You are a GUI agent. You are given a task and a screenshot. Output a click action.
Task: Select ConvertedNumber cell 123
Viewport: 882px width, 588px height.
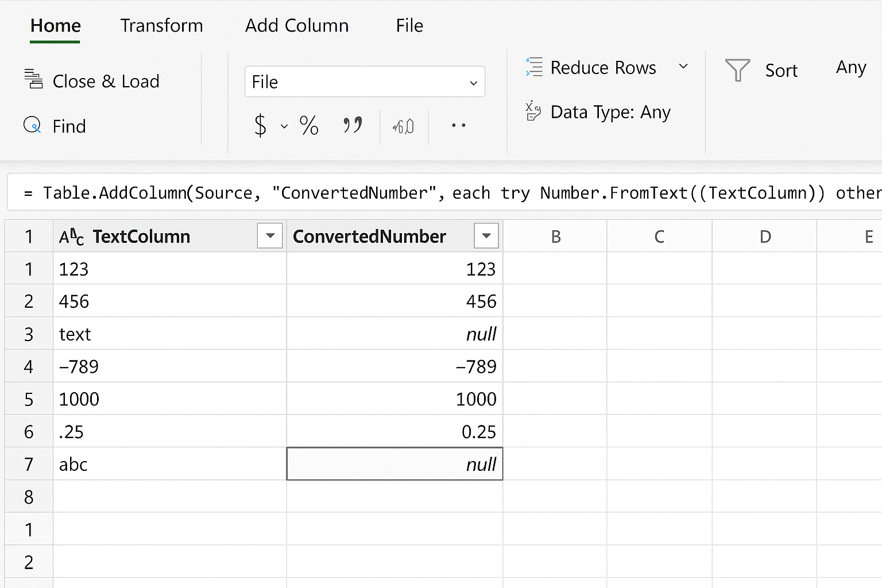395,269
